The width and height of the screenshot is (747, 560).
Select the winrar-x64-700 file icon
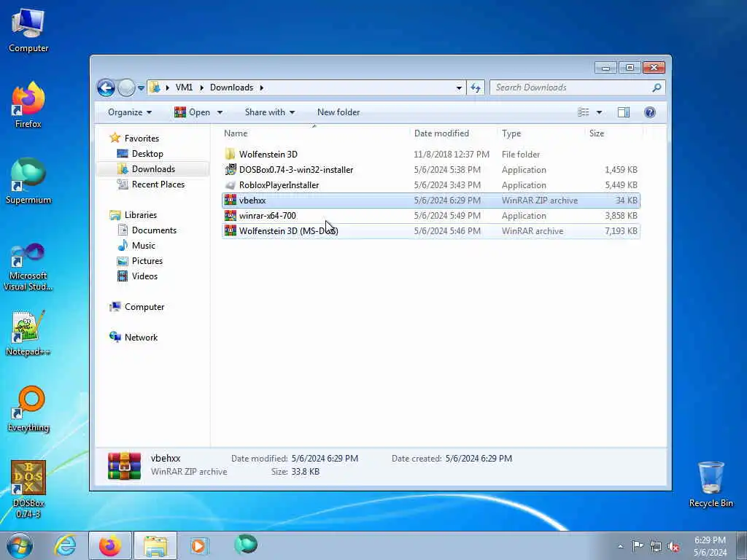pyautogui.click(x=230, y=215)
